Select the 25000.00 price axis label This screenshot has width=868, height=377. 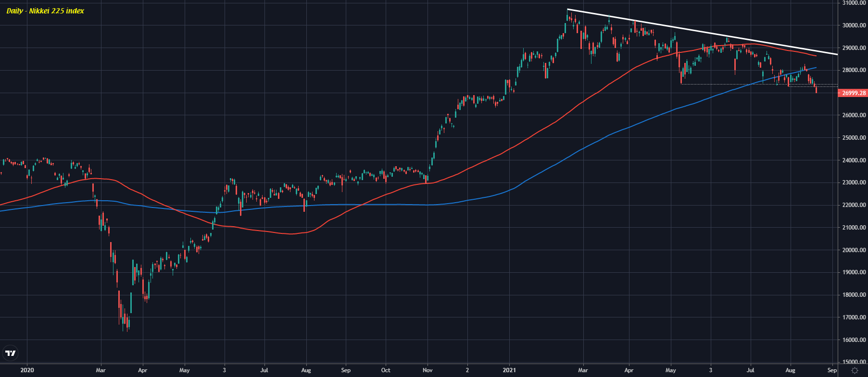(855, 138)
